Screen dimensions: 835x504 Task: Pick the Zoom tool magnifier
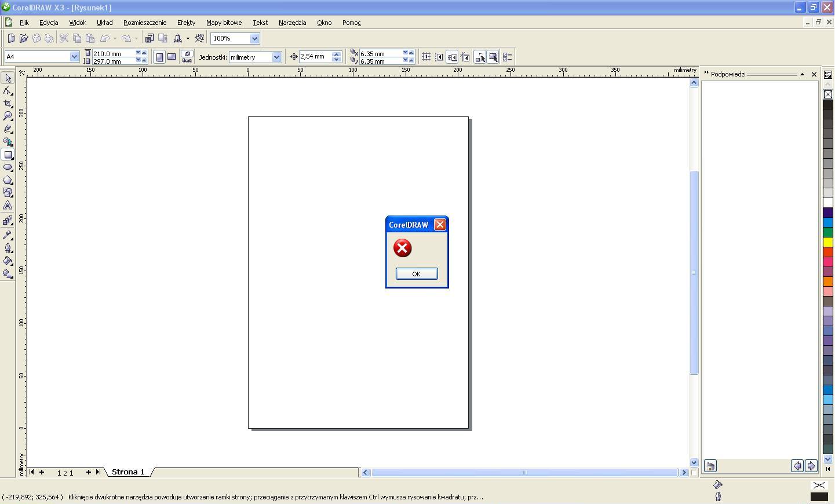point(8,116)
